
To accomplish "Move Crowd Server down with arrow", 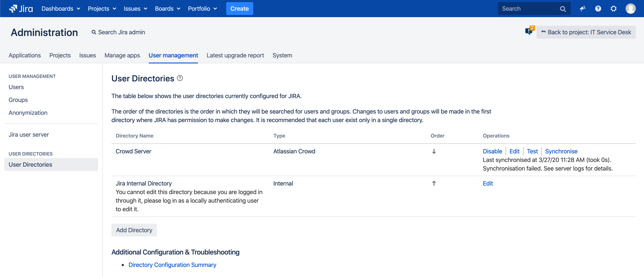I will tap(434, 151).
